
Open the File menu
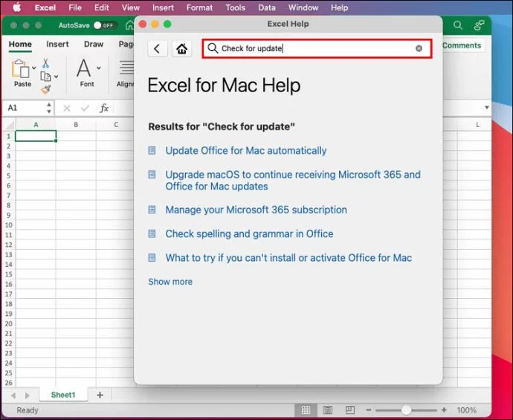click(x=75, y=7)
